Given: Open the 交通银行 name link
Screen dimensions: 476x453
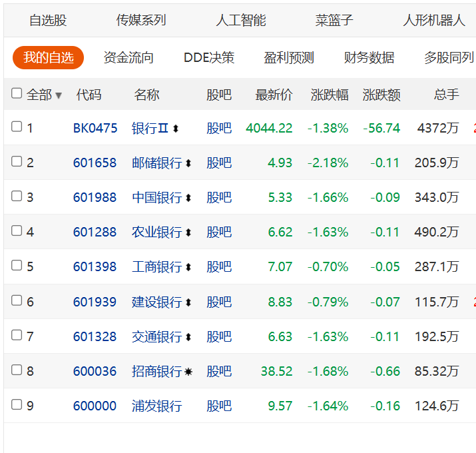Looking at the screenshot, I should tap(157, 336).
